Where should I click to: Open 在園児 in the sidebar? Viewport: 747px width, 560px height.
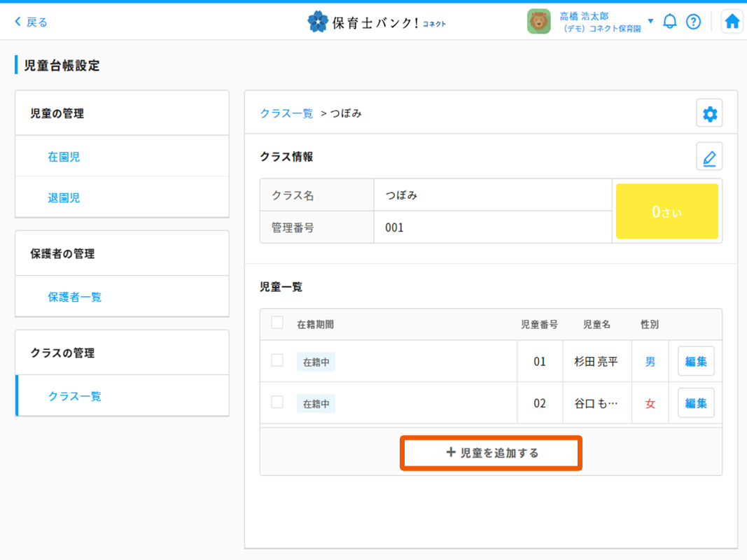pos(64,157)
